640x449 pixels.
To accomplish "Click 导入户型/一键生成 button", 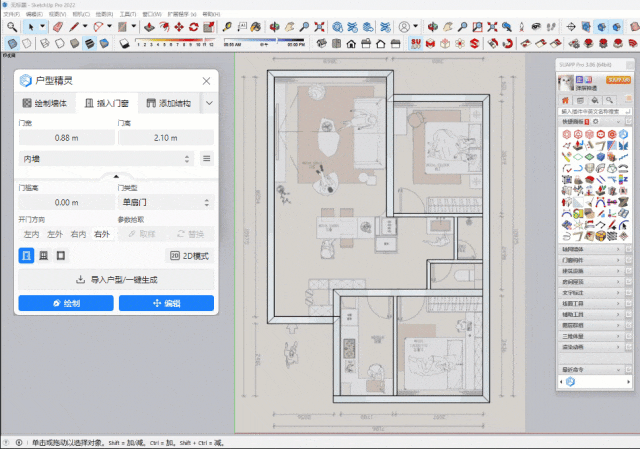I will 116,280.
